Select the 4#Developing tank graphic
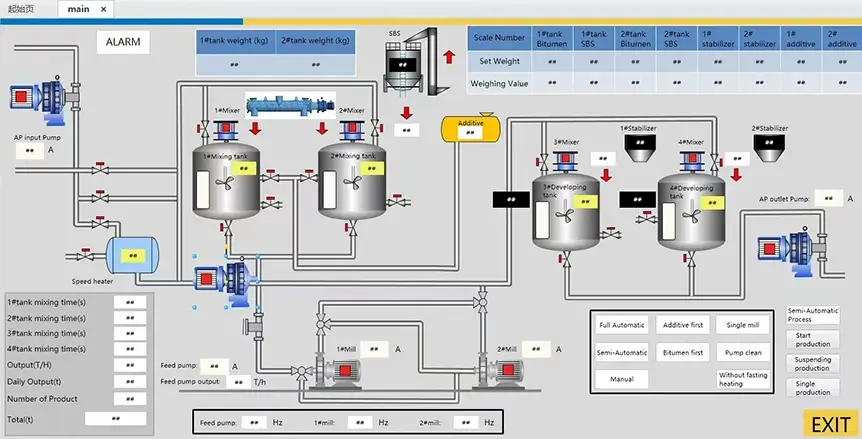The image size is (862, 439). (x=691, y=210)
